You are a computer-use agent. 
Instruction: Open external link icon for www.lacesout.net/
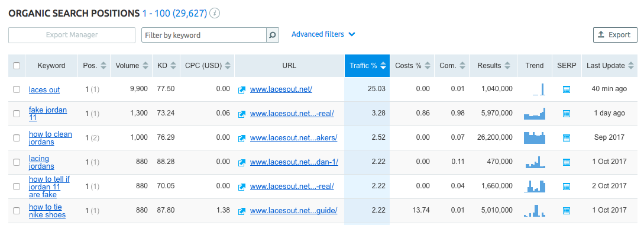tap(242, 89)
